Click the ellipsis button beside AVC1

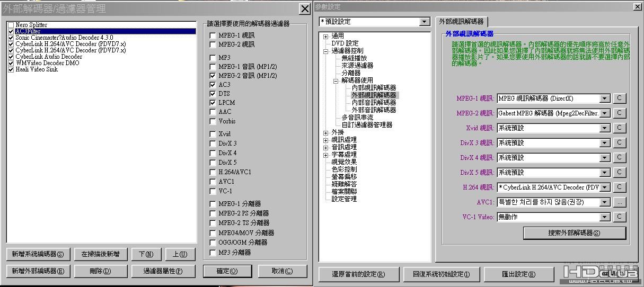tap(619, 202)
